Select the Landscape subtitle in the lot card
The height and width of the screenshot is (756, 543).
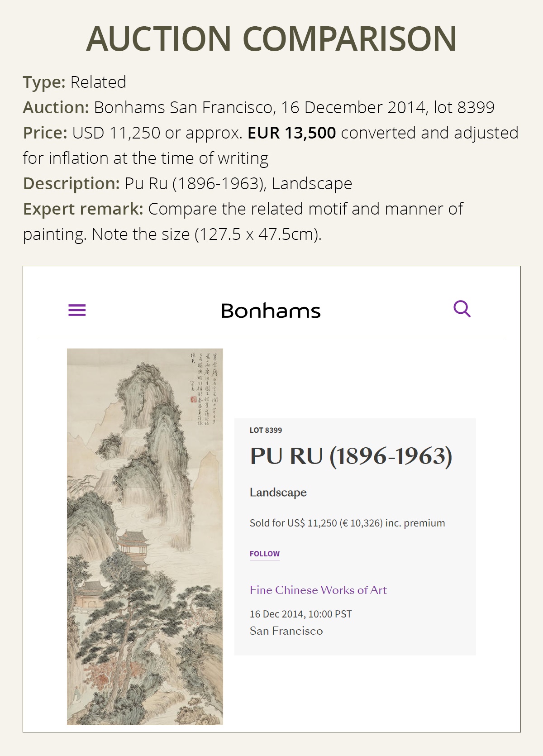(x=278, y=493)
